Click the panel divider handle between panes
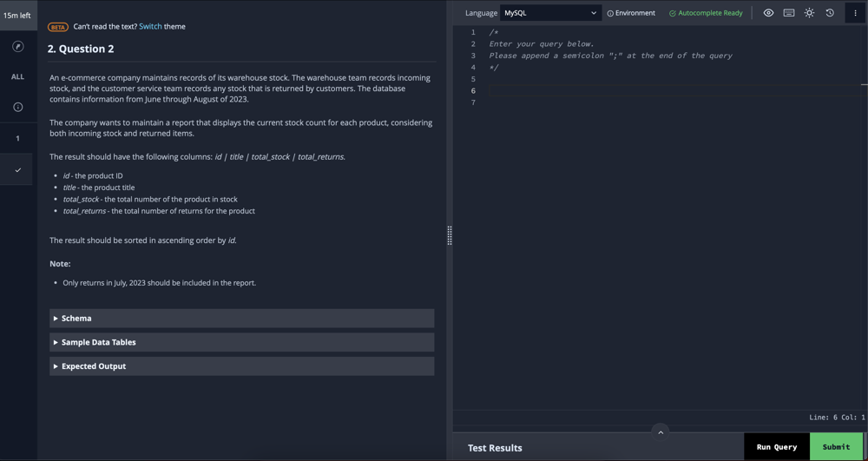 (x=450, y=235)
